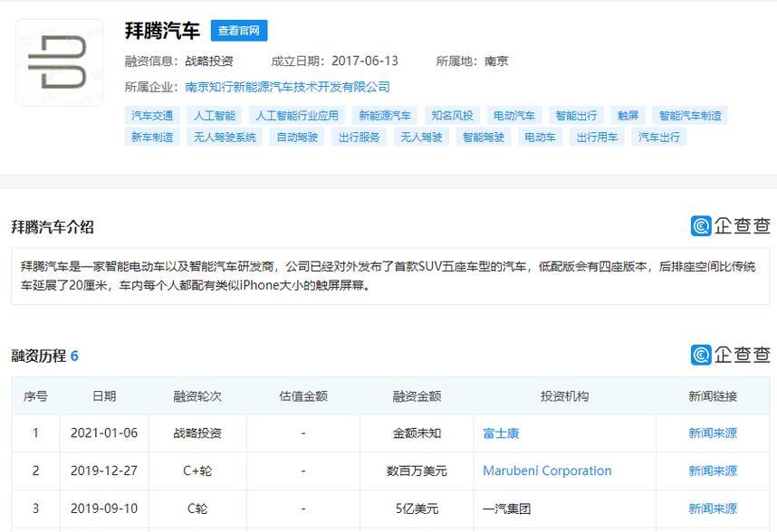Click the 5亿美元 amount cell
This screenshot has width=777, height=532.
[x=417, y=508]
